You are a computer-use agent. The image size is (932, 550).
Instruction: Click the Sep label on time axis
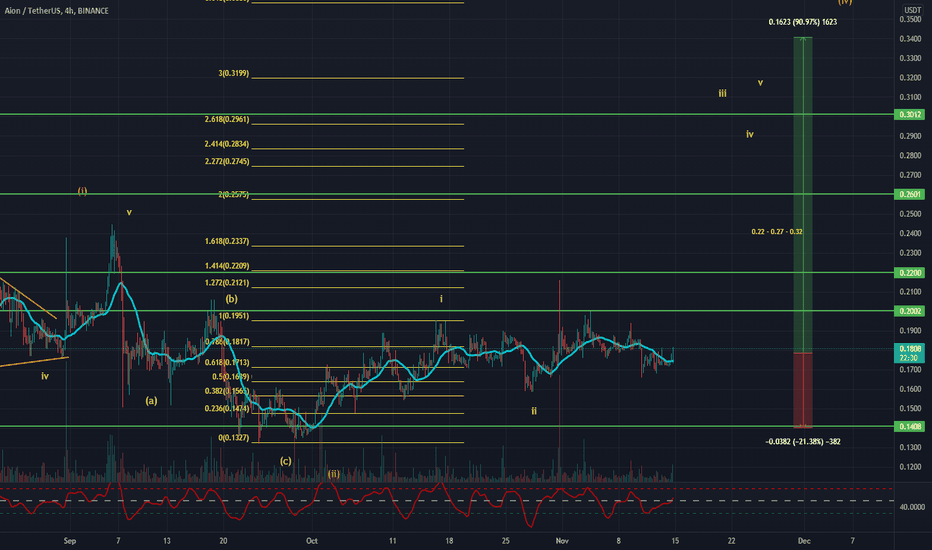(70, 541)
